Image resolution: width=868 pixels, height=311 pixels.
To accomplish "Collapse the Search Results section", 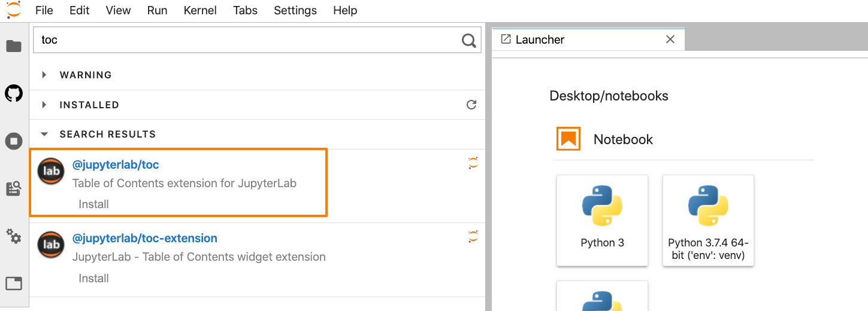I will [44, 134].
